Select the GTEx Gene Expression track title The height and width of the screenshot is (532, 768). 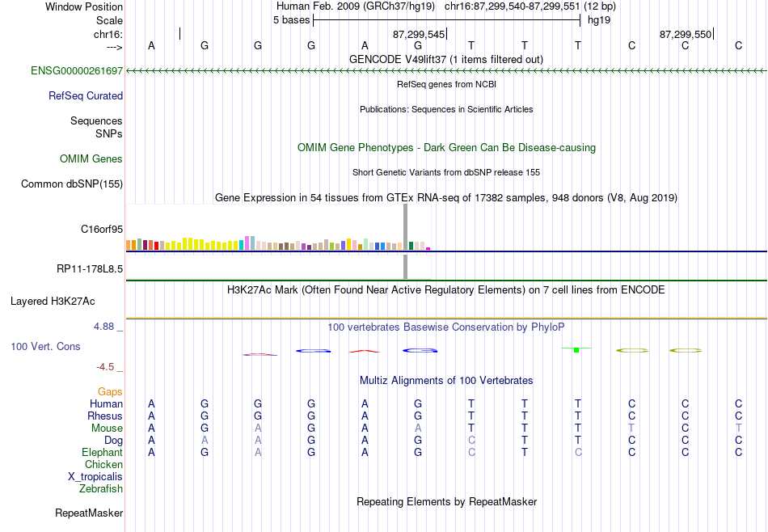(x=446, y=197)
